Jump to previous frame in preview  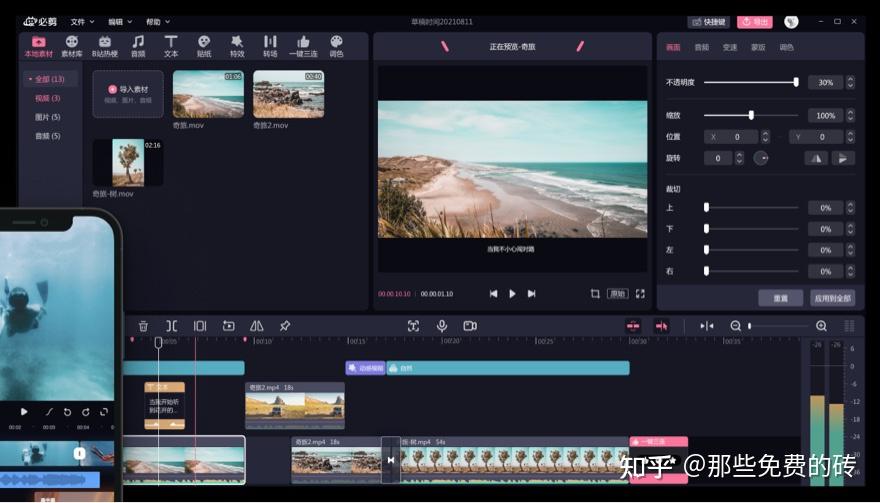coord(493,294)
